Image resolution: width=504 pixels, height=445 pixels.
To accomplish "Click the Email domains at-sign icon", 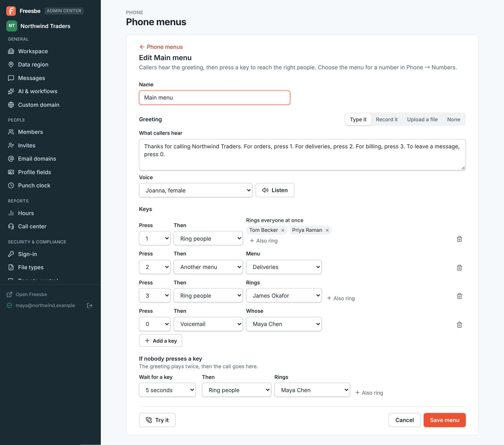I will [11, 159].
